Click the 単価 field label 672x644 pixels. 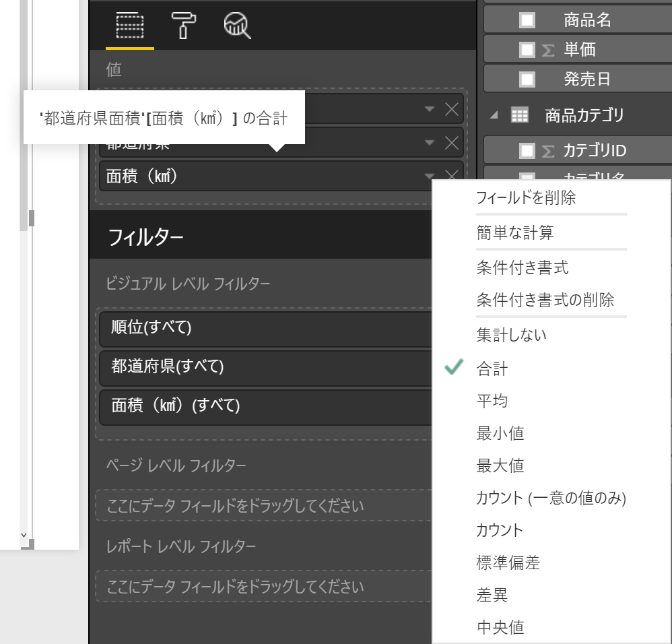(x=580, y=50)
